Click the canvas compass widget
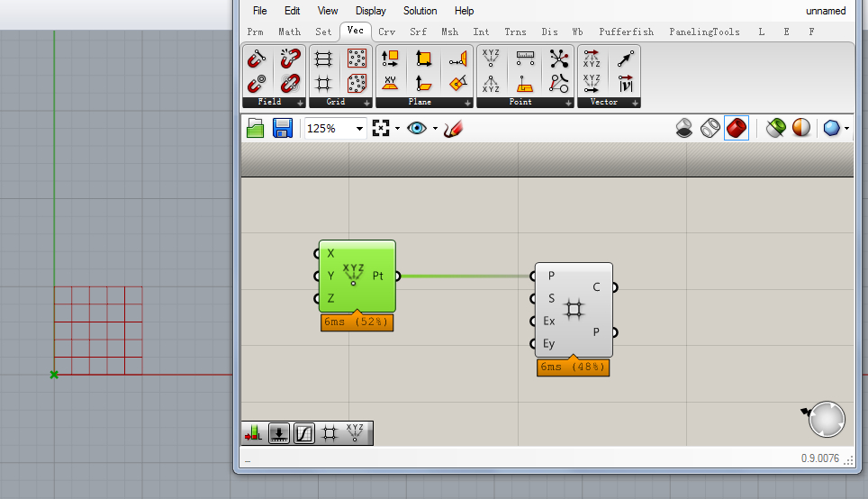The image size is (868, 499). (x=827, y=419)
